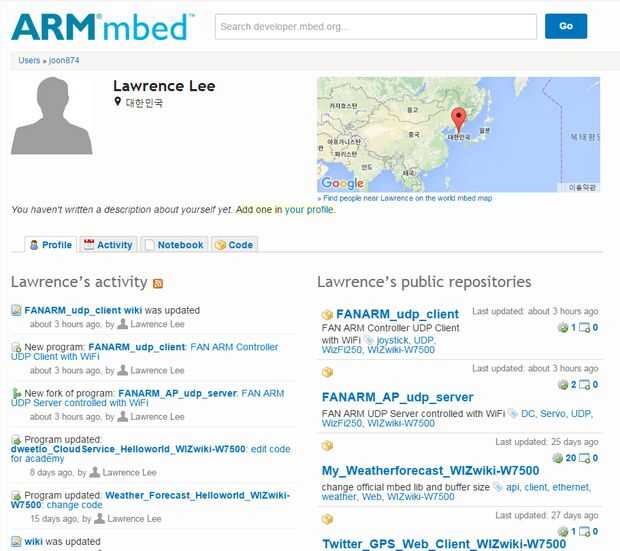Click commits icon for FANARM_udp_client repository
Viewport: 620px width, 551px height.
click(x=563, y=328)
